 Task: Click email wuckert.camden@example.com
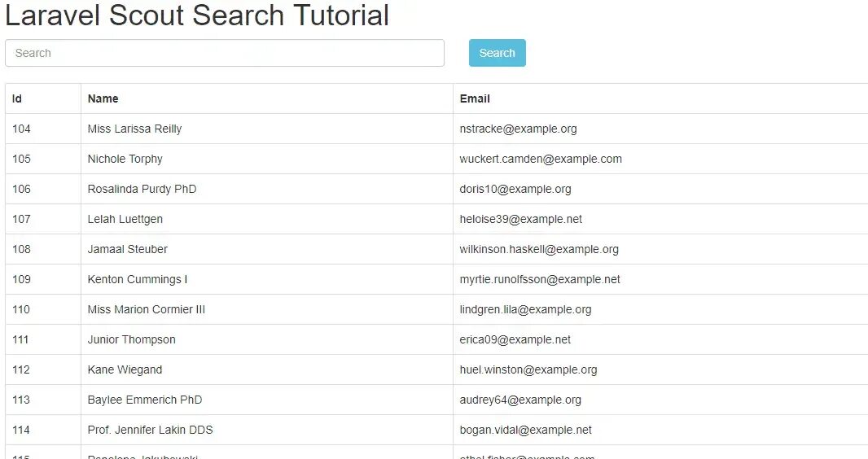[541, 159]
